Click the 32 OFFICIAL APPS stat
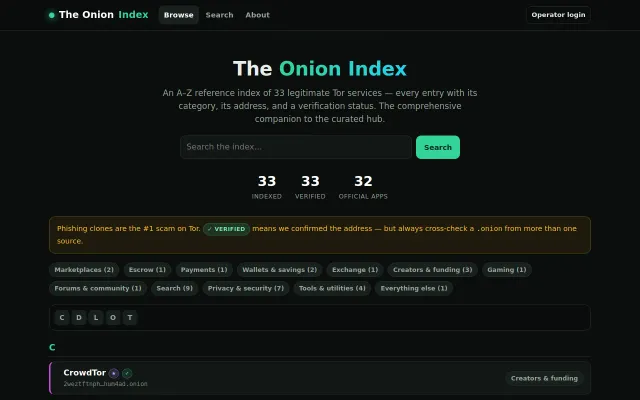This screenshot has width=640, height=400. [x=363, y=187]
